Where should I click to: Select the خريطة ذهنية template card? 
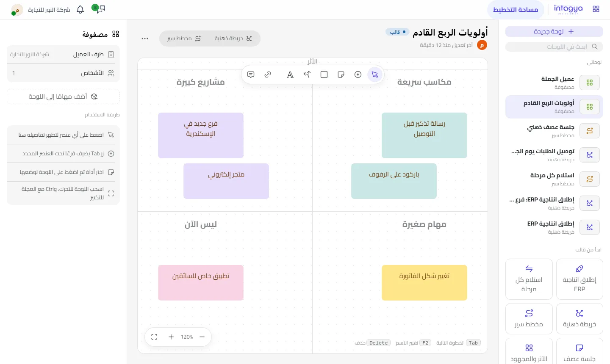(x=579, y=319)
